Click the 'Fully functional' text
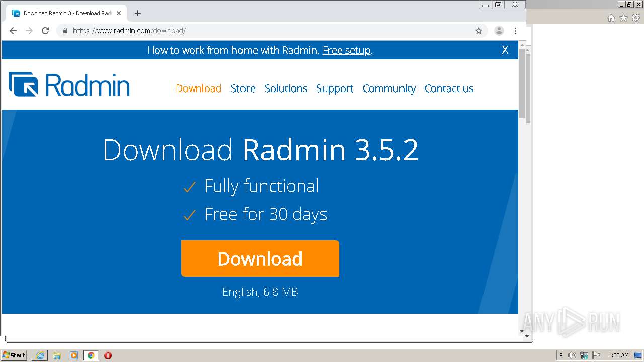644x362 pixels. point(262,186)
